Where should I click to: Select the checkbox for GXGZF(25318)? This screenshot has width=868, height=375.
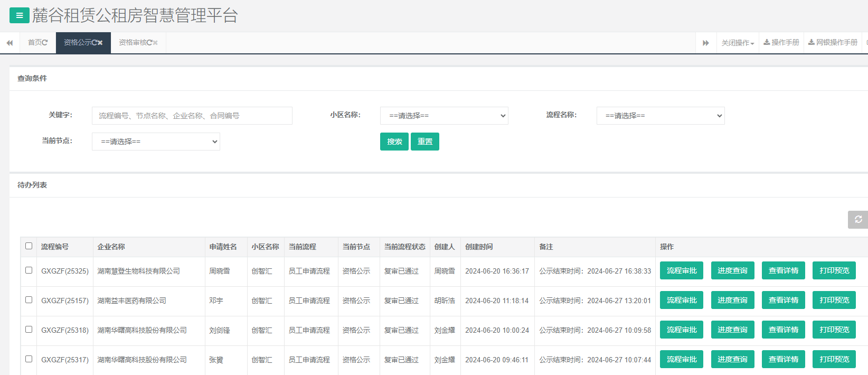tap(29, 330)
